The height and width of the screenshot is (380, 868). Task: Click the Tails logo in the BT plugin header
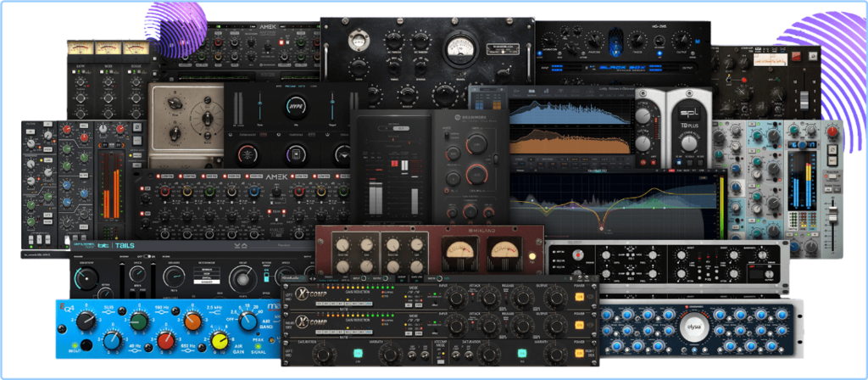tap(125, 245)
